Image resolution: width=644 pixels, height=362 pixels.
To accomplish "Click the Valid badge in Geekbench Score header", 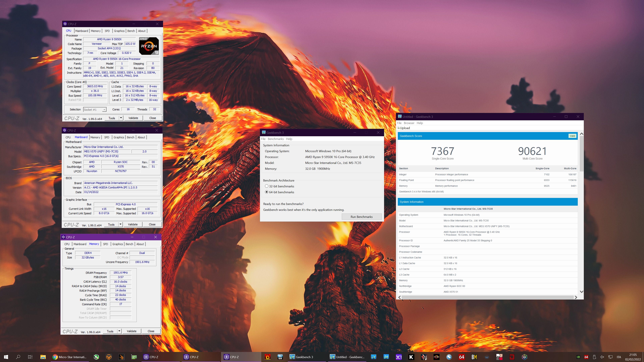I will 572,136.
